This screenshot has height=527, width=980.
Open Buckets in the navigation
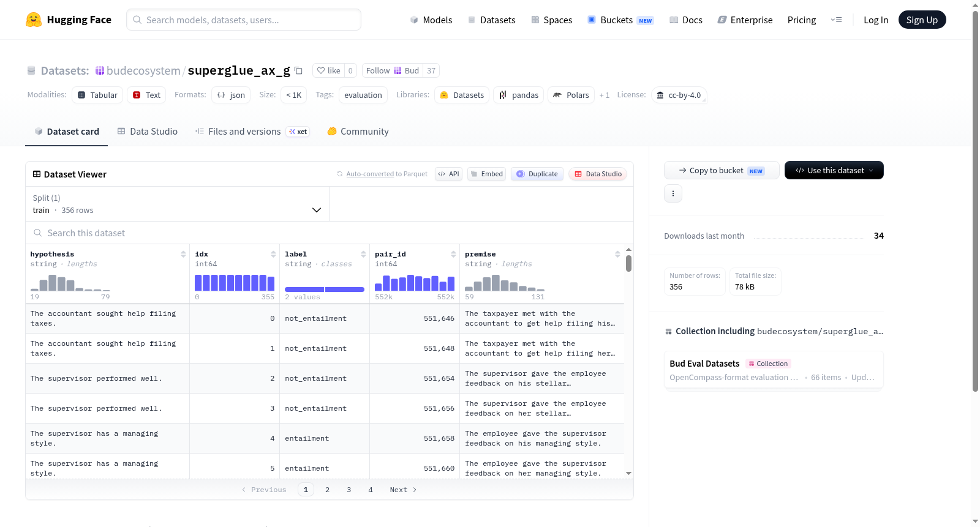620,20
